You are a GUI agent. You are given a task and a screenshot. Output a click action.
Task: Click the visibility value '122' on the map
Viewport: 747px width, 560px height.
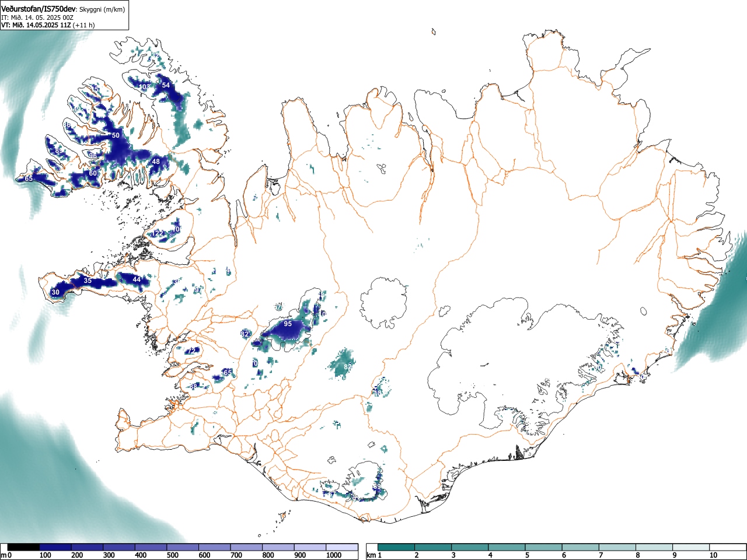(158, 233)
